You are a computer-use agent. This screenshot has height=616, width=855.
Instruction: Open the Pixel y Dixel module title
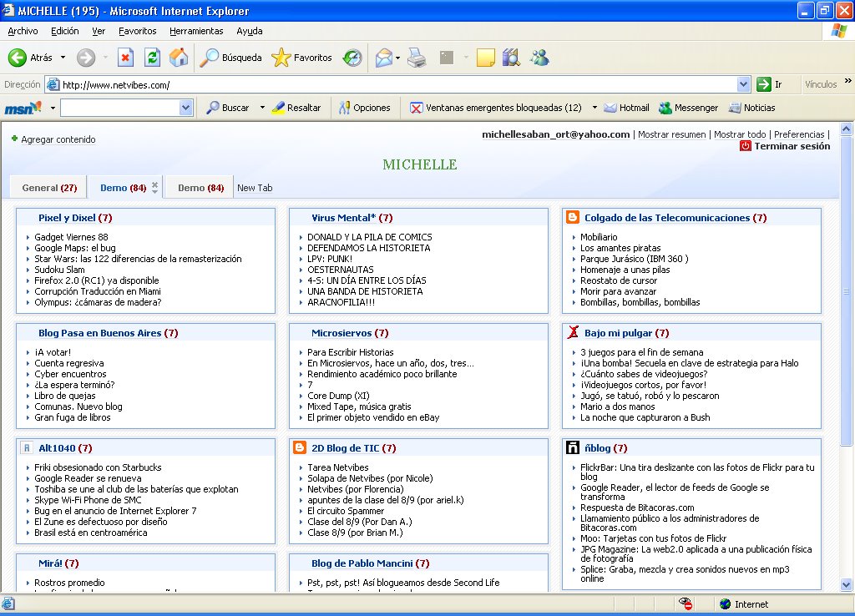pos(67,218)
